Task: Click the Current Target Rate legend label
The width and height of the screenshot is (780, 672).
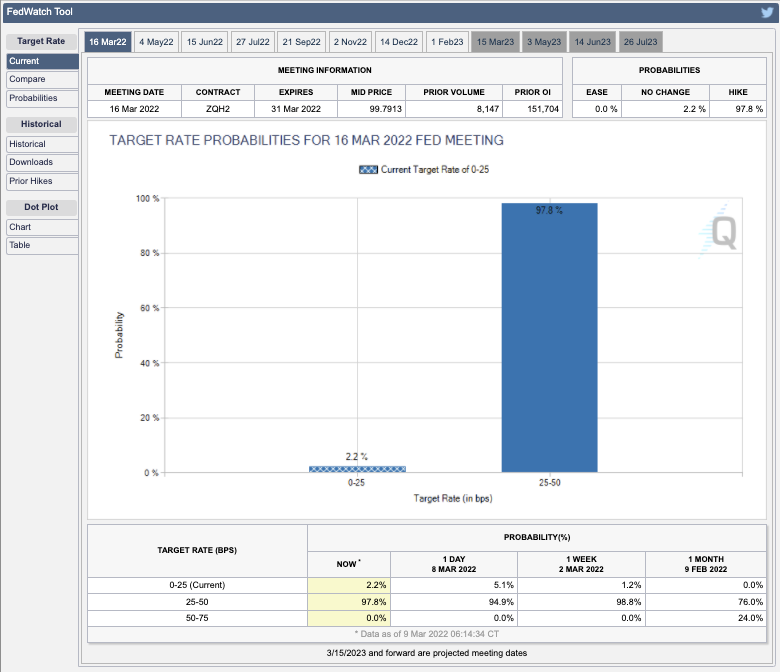Action: (x=435, y=170)
